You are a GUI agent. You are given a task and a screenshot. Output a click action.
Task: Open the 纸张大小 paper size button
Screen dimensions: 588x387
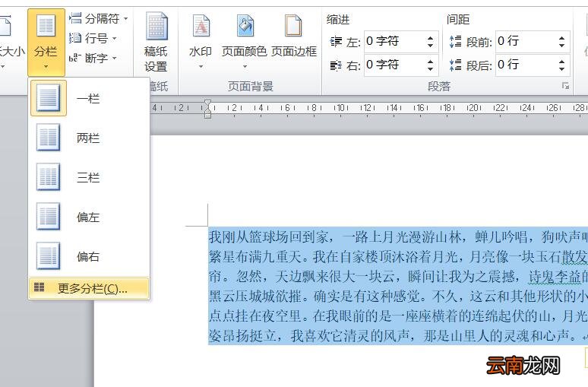[11, 41]
